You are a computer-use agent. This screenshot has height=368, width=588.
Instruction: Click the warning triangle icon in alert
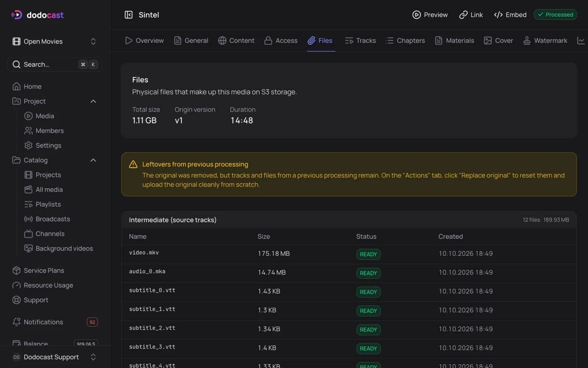133,164
